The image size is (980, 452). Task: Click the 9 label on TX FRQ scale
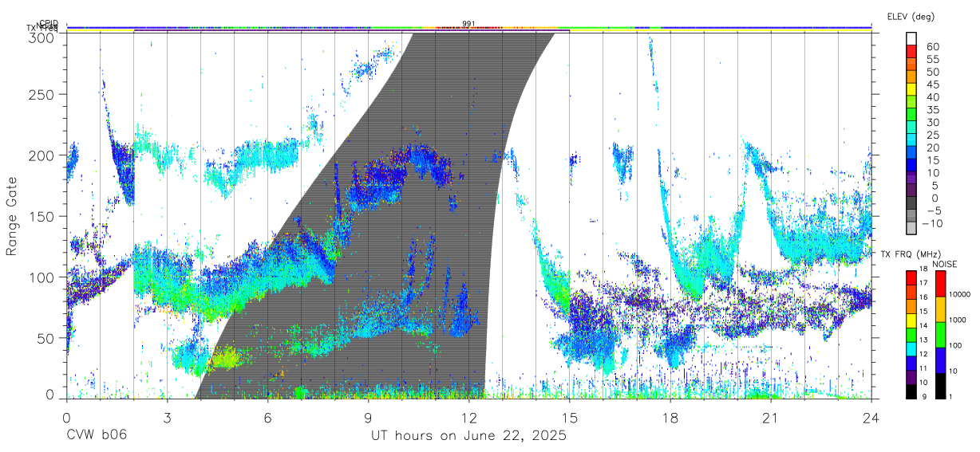tap(924, 397)
